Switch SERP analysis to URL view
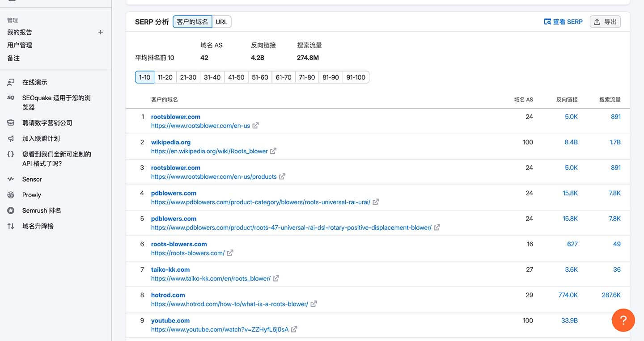 pyautogui.click(x=221, y=22)
